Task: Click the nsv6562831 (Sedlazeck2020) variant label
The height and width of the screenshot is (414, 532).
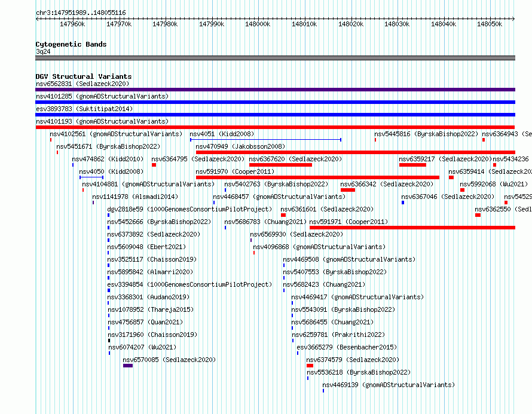Action: (82, 84)
